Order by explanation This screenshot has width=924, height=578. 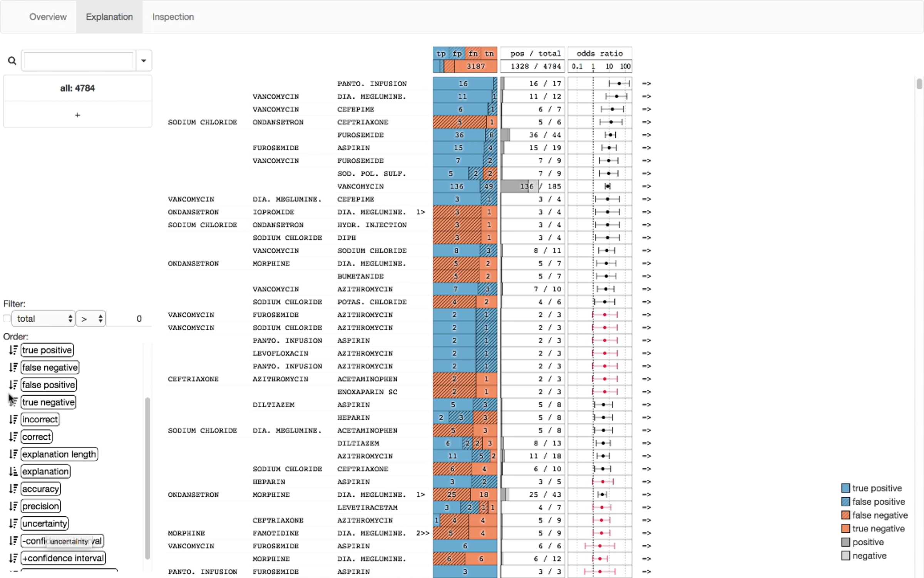point(45,471)
